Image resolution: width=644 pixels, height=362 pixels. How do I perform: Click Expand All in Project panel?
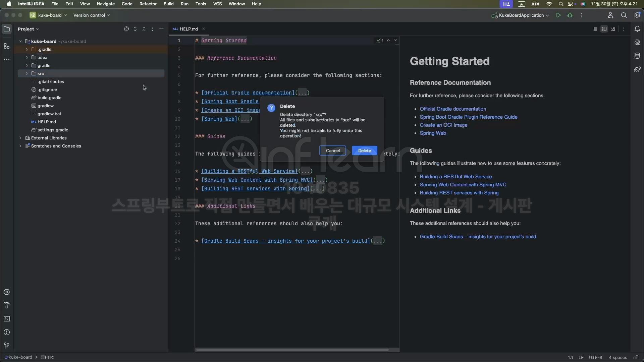[x=135, y=29]
